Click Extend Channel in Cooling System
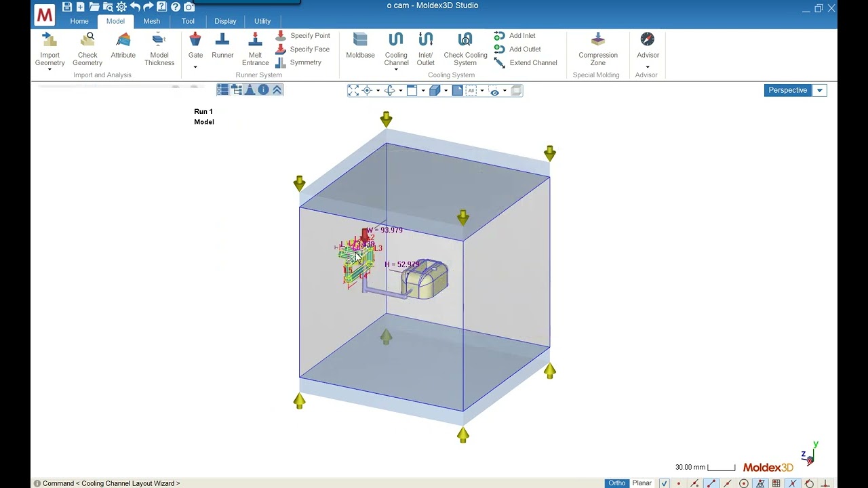The width and height of the screenshot is (868, 488). tap(526, 62)
